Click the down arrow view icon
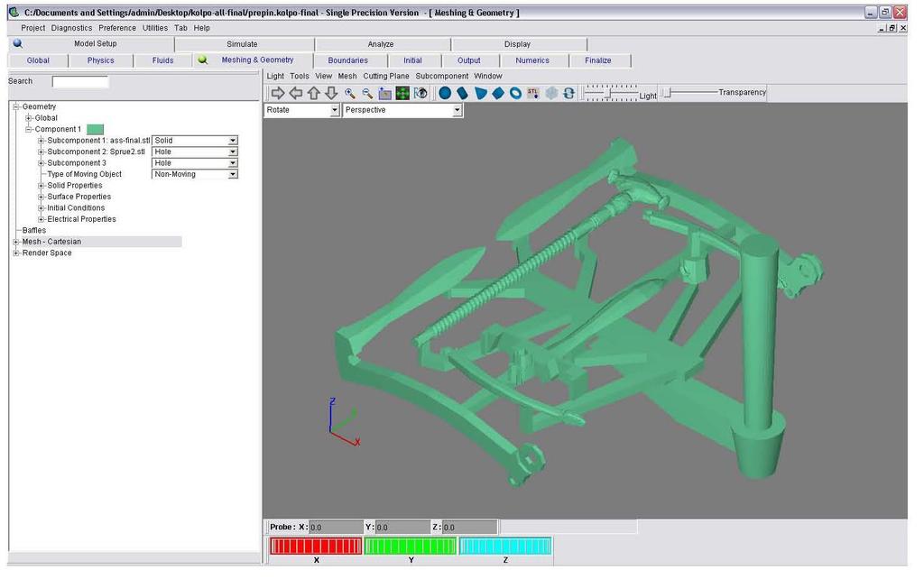 pyautogui.click(x=331, y=93)
